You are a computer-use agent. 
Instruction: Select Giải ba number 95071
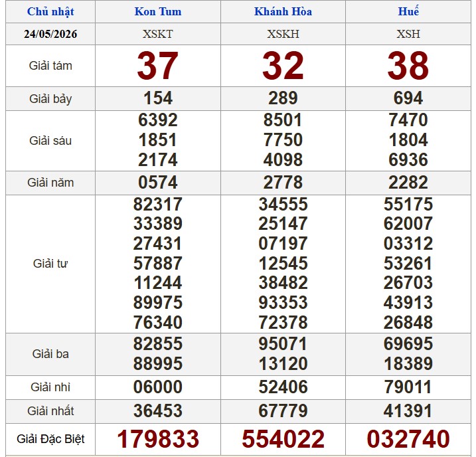(x=283, y=344)
